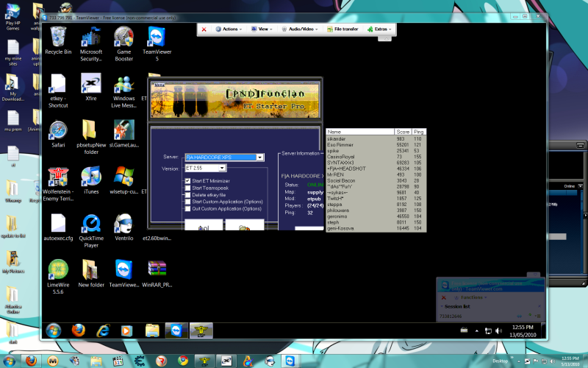Select TeamViewer button in remote taskbar
Viewport: 588px width, 368px height.
tap(176, 330)
